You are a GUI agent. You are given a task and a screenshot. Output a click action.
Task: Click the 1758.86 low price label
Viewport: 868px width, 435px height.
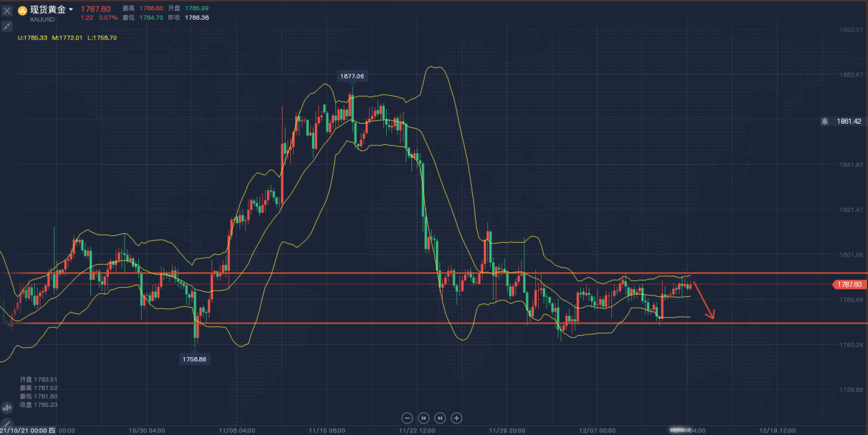click(194, 358)
